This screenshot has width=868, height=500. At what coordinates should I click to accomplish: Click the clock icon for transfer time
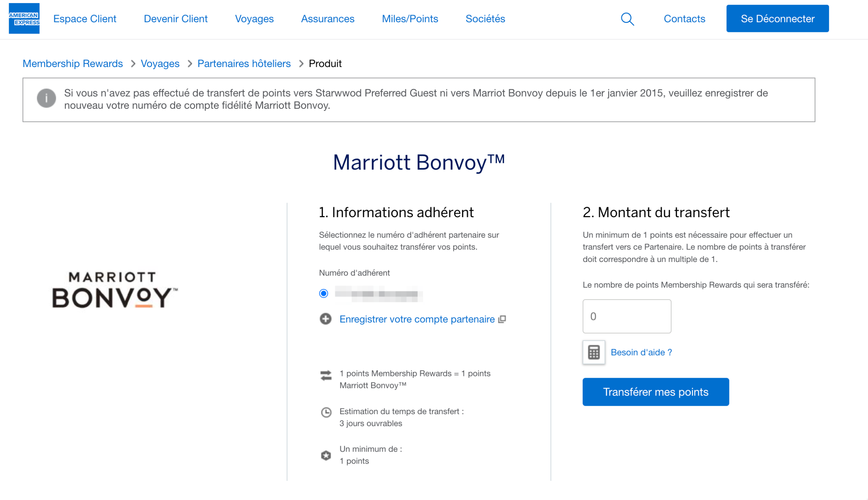pos(326,412)
